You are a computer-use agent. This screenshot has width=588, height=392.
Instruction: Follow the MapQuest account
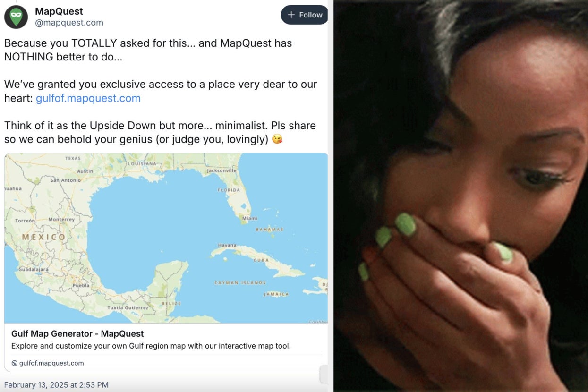point(305,15)
